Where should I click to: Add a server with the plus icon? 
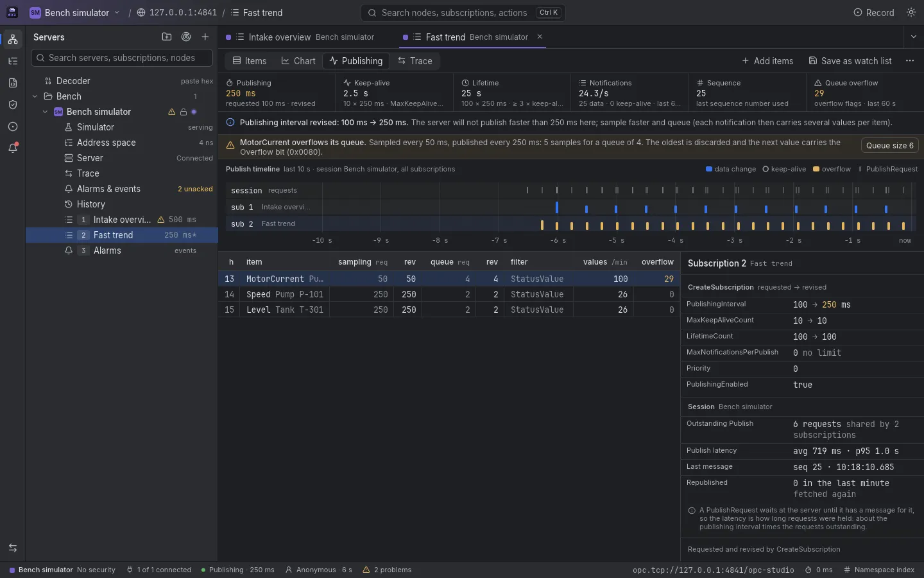tap(205, 37)
